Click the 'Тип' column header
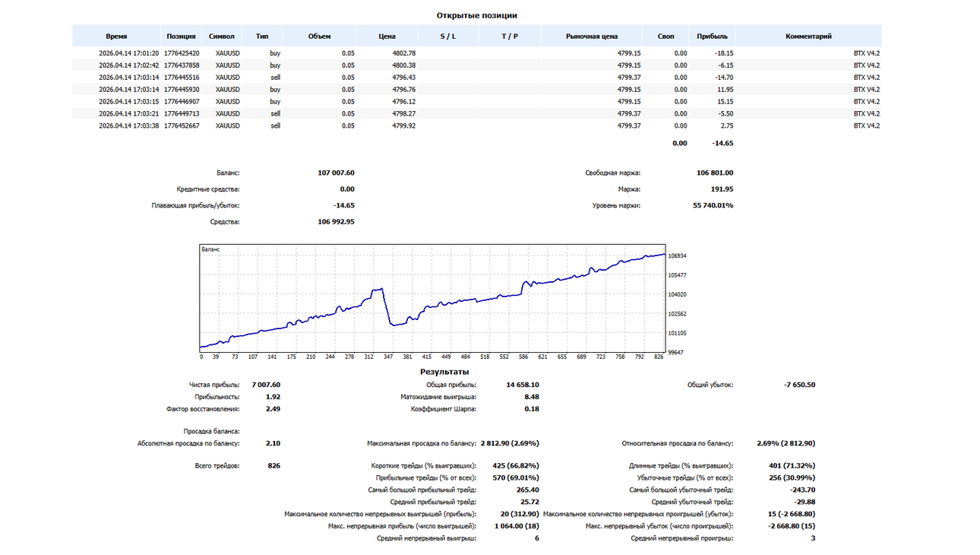Image resolution: width=980 pixels, height=555 pixels. pyautogui.click(x=262, y=36)
